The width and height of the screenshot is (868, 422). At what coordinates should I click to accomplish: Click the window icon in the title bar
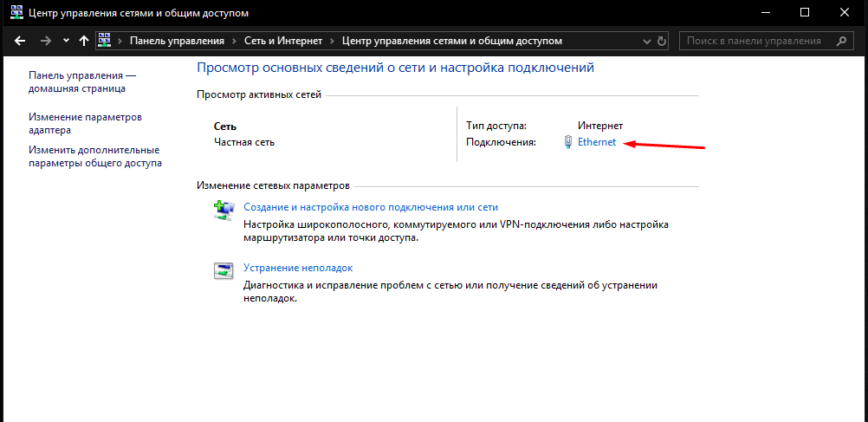[17, 11]
